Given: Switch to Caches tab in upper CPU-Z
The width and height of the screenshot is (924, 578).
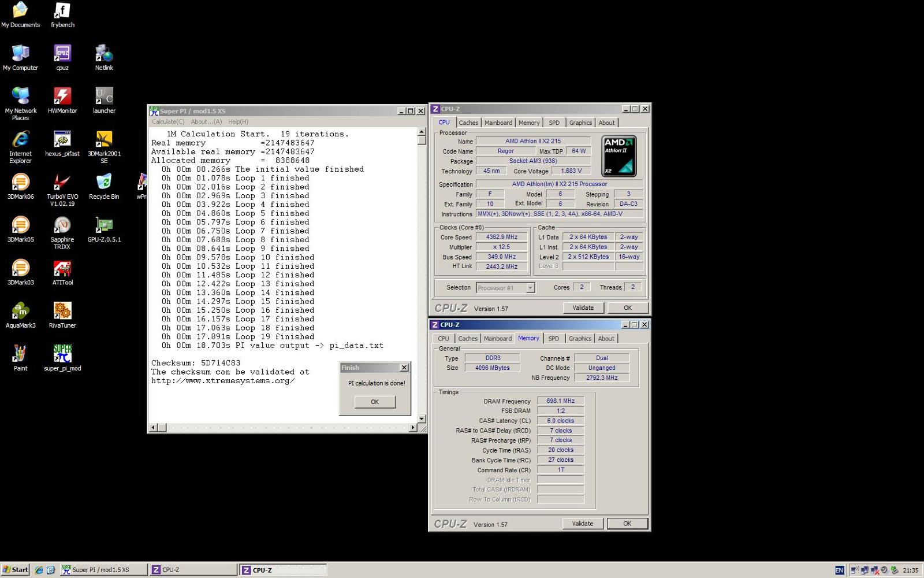Looking at the screenshot, I should [468, 123].
